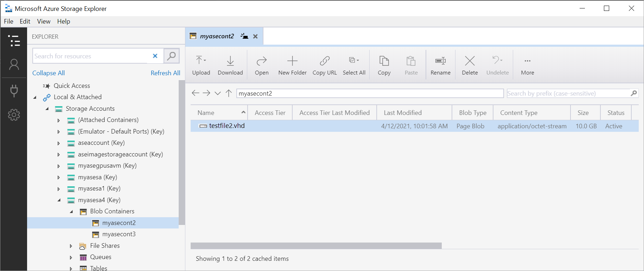The image size is (644, 271).
Task: Navigate back with the left arrow
Action: click(196, 93)
